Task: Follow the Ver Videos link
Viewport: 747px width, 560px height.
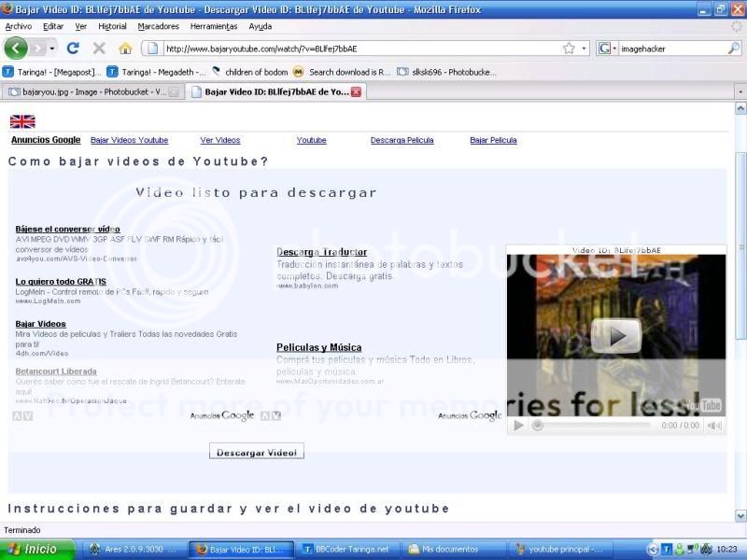Action: (220, 140)
